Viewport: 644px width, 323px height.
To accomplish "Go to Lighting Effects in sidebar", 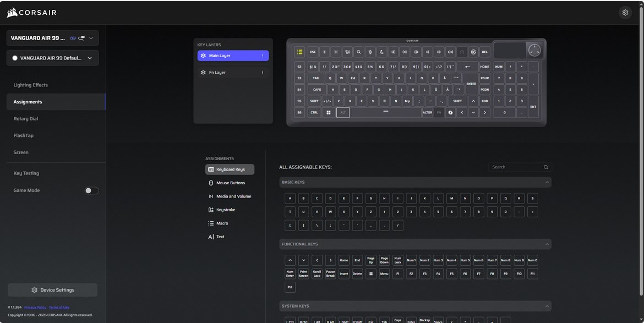I will pyautogui.click(x=31, y=85).
